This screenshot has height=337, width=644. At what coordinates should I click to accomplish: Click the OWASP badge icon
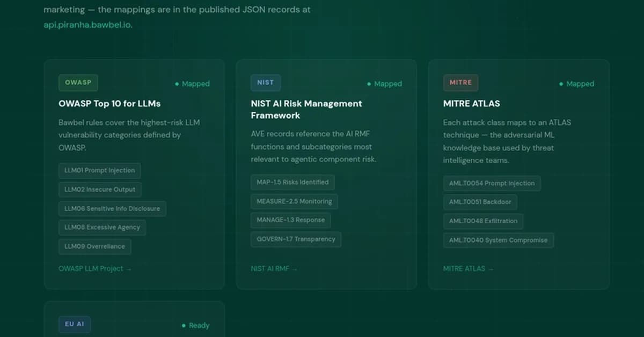click(78, 83)
